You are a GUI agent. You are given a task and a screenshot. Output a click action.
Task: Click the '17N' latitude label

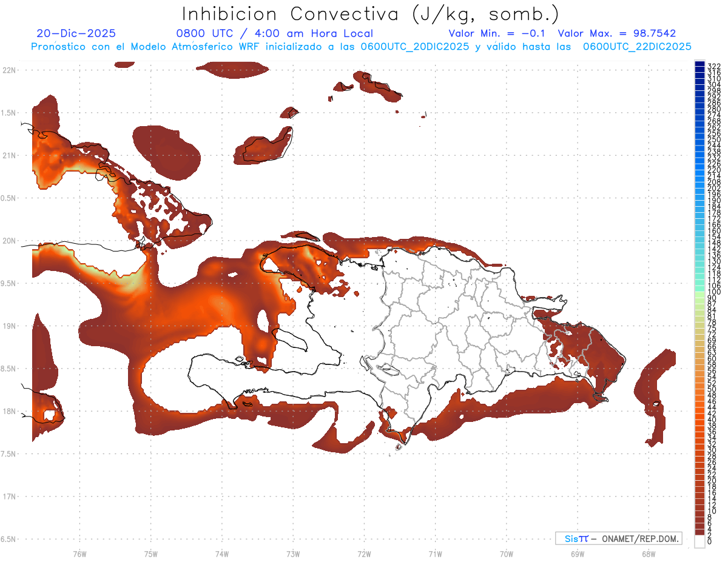click(8, 497)
